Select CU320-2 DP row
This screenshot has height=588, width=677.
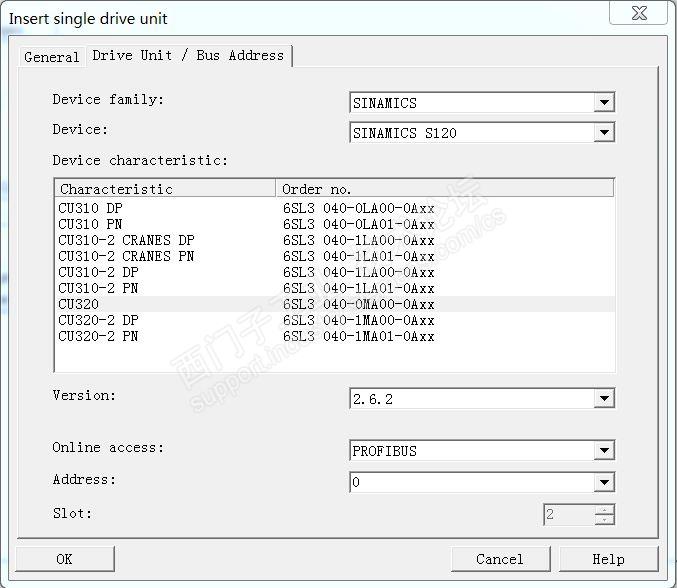tap(335, 320)
